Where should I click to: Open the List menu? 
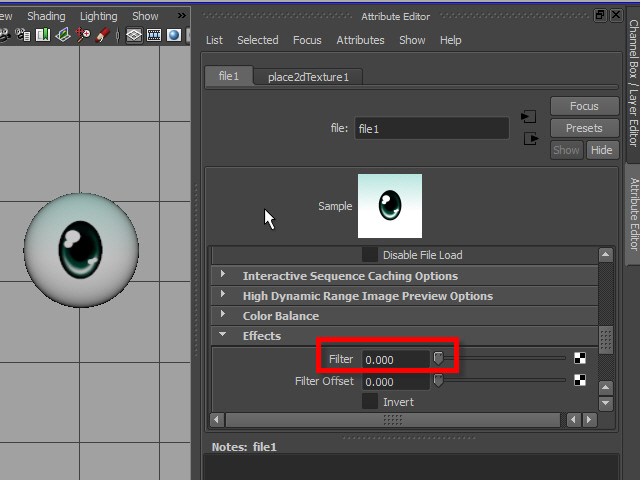click(214, 40)
